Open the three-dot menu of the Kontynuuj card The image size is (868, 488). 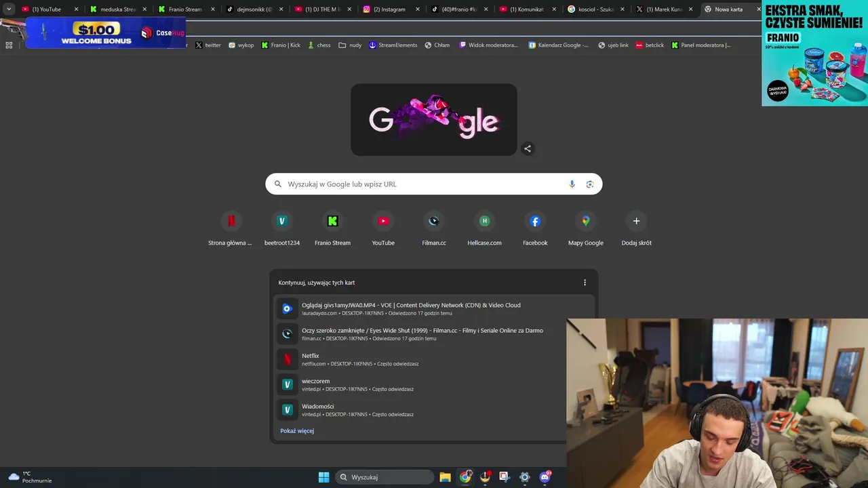(585, 283)
